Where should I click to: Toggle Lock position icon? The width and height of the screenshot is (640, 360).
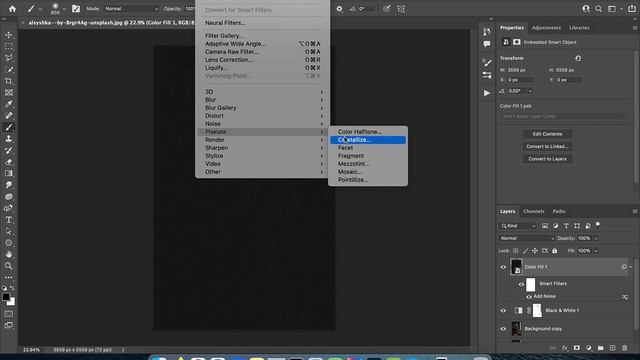[535, 251]
